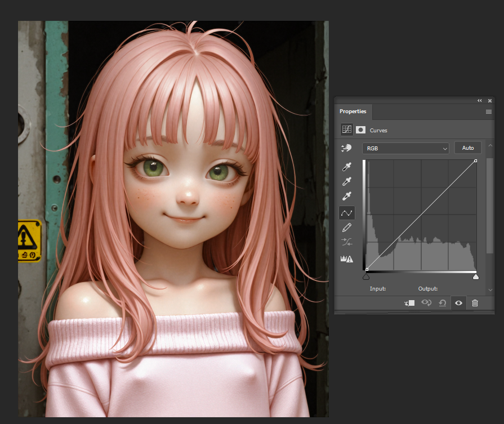The height and width of the screenshot is (424, 504).
Task: Open the Properties panel tab
Action: 353,111
